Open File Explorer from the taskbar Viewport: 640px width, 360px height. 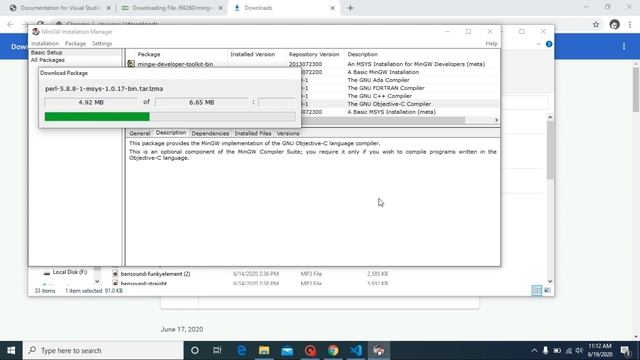tap(264, 350)
